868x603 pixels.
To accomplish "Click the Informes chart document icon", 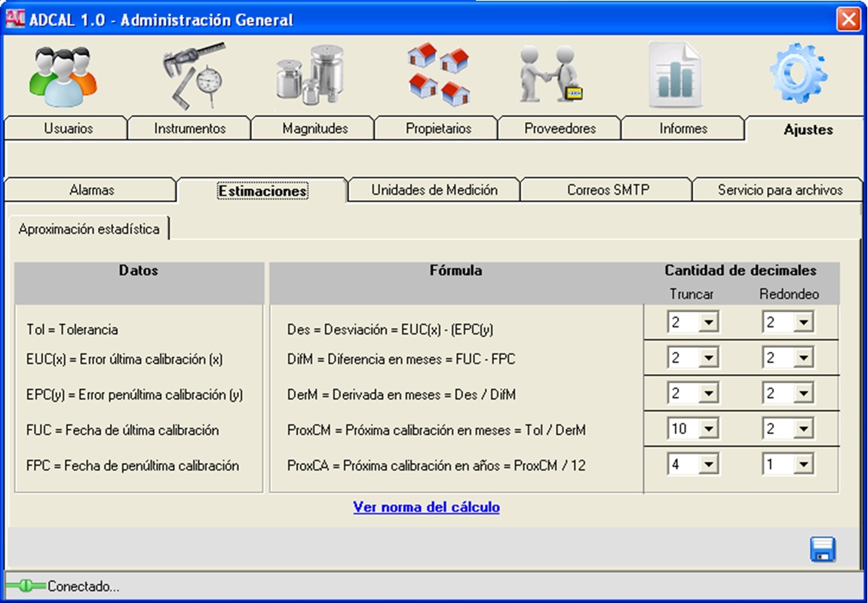I will click(x=677, y=76).
